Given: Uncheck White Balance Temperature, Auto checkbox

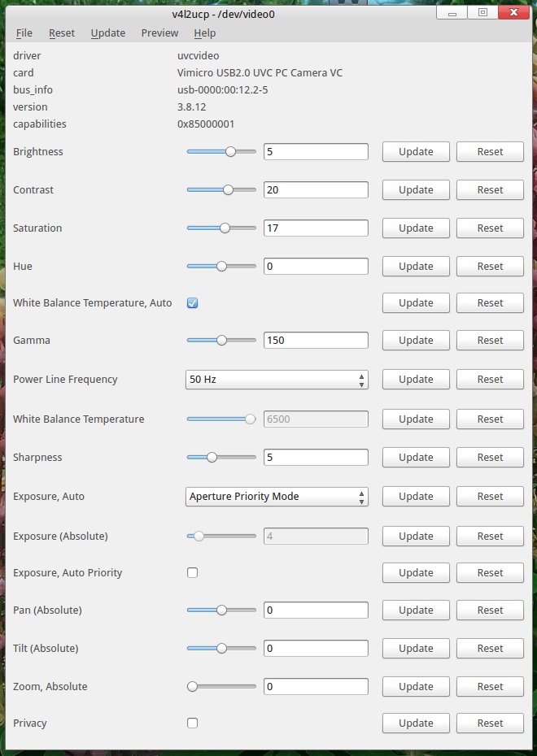Looking at the screenshot, I should point(193,303).
